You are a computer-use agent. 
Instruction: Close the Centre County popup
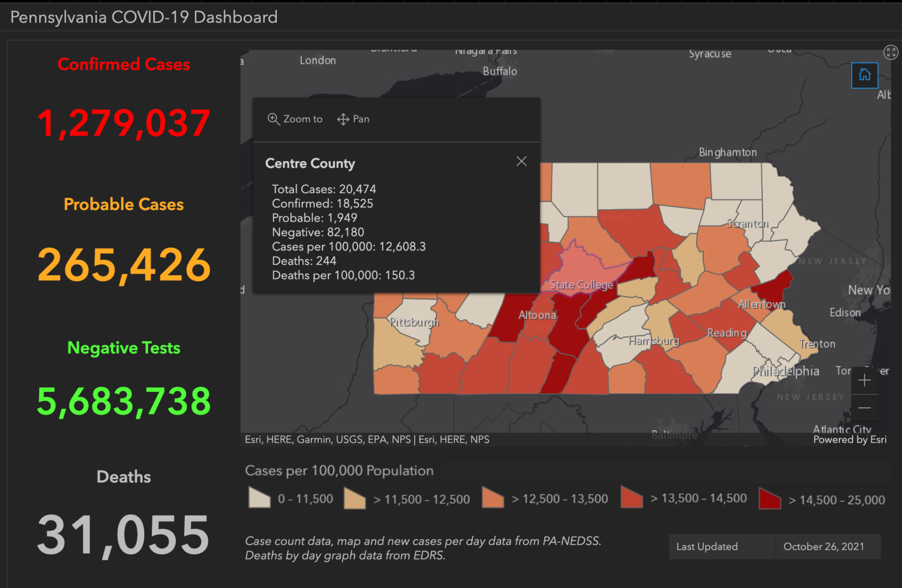pos(521,161)
